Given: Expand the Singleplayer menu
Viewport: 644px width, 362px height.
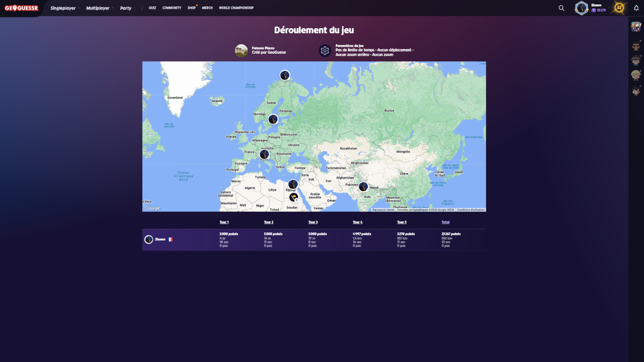Looking at the screenshot, I should click(63, 8).
